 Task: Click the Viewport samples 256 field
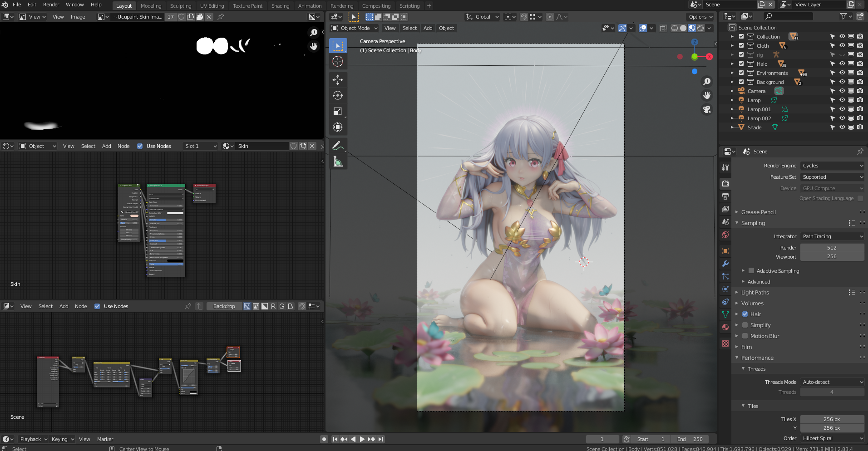[x=832, y=257]
